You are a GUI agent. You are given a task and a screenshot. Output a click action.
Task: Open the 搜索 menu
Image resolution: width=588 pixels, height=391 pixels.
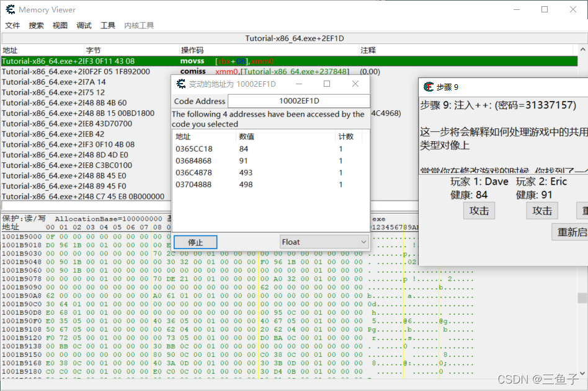[x=37, y=25]
